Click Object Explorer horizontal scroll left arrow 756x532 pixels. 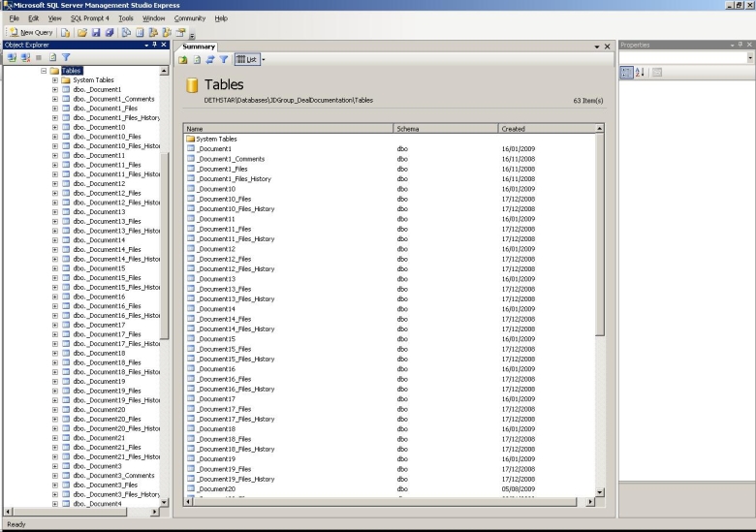coord(8,512)
